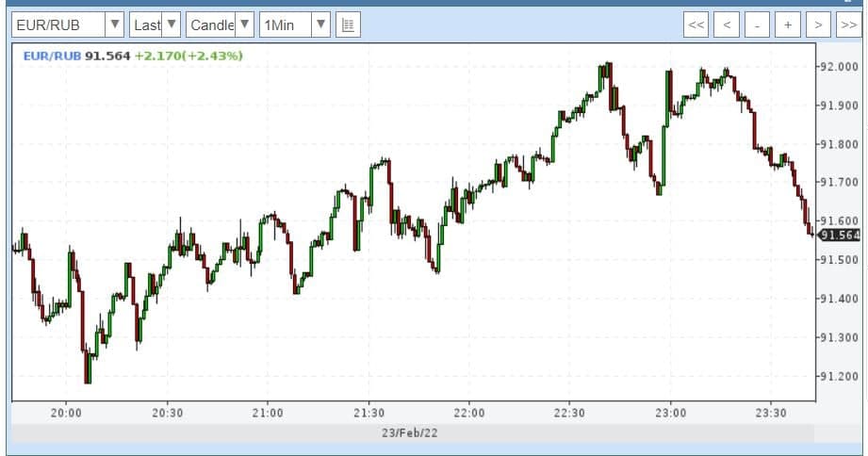Open the Candle chart style dropdown
This screenshot has height=456, width=868.
220,25
